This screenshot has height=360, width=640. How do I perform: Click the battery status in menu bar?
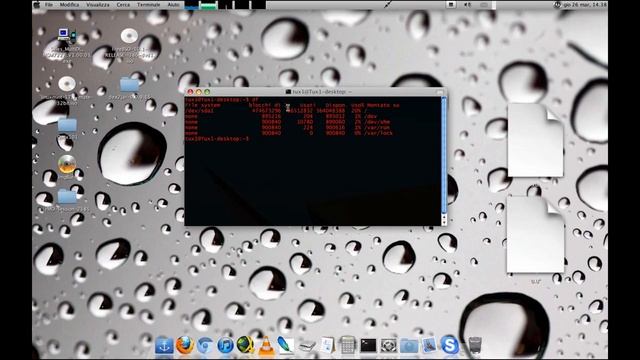click(x=484, y=5)
